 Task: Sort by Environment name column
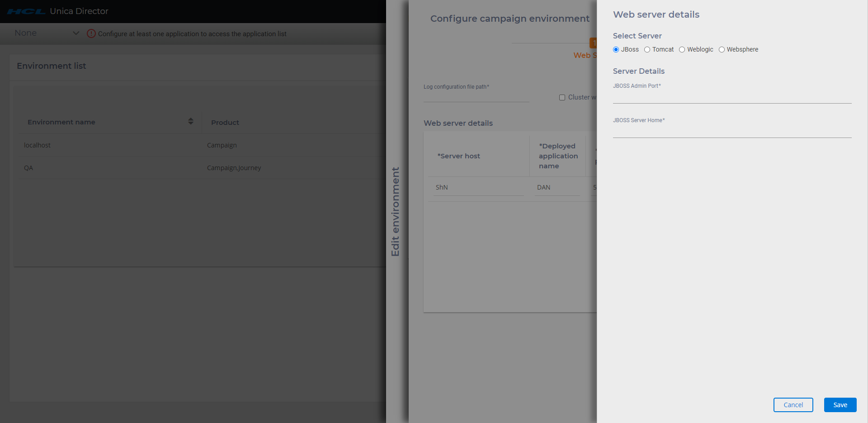coord(191,121)
